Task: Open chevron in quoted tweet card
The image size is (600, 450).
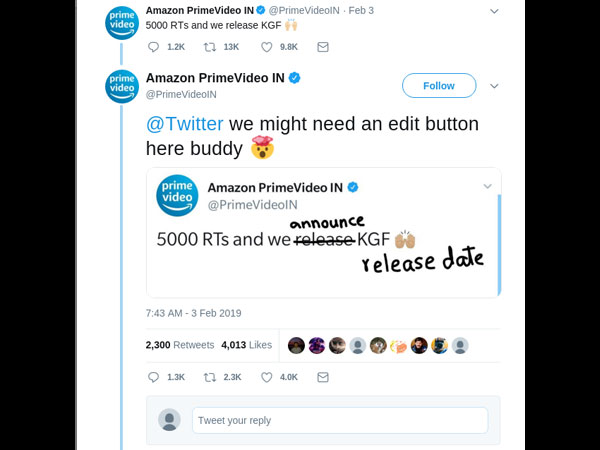Action: click(488, 186)
